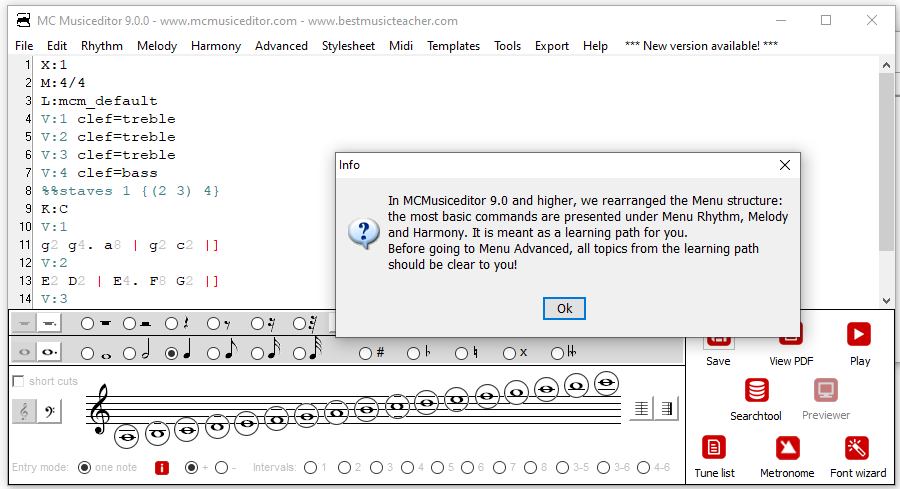Select the quarter rest radio button
Viewport: 900px width, 489px height.
[172, 324]
